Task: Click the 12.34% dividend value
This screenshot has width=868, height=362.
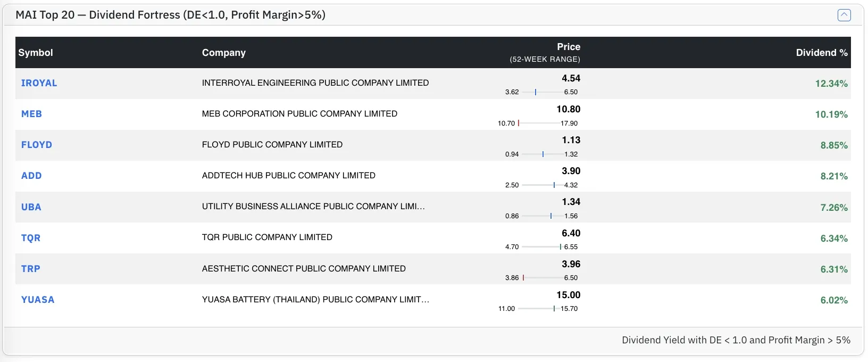Action: 831,84
